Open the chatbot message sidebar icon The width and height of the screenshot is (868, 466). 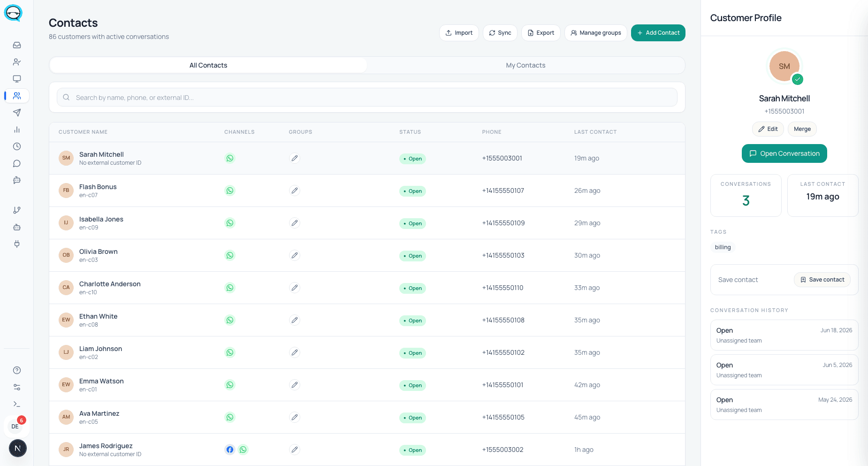(17, 180)
